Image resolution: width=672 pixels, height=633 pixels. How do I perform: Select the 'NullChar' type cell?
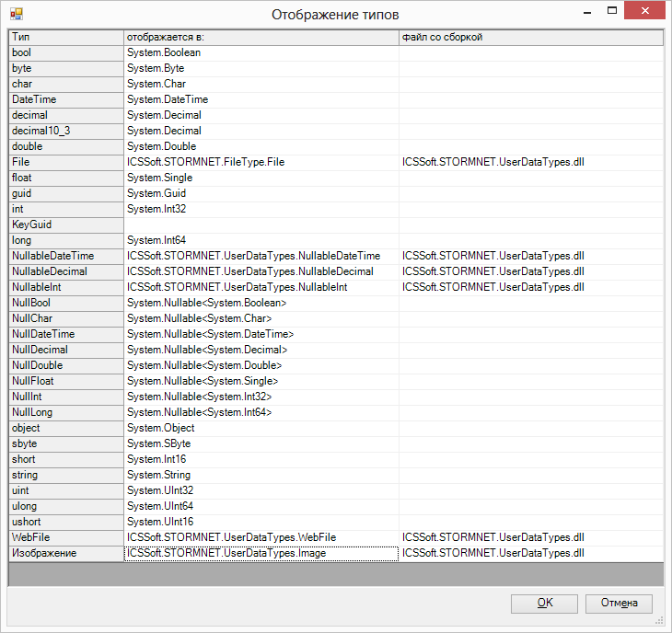[x=66, y=318]
